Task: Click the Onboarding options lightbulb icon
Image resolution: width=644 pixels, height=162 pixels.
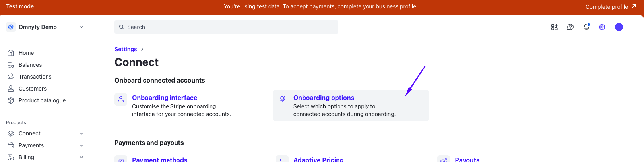Action: [282, 99]
